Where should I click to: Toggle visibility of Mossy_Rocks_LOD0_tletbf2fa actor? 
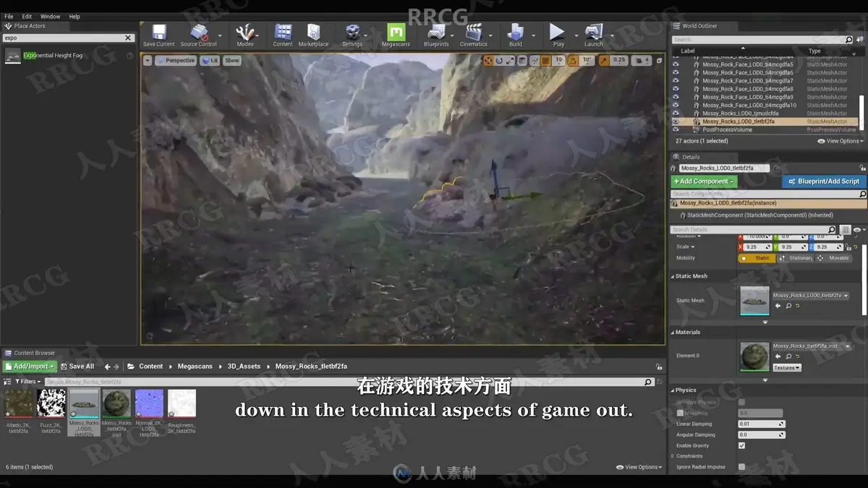[676, 121]
